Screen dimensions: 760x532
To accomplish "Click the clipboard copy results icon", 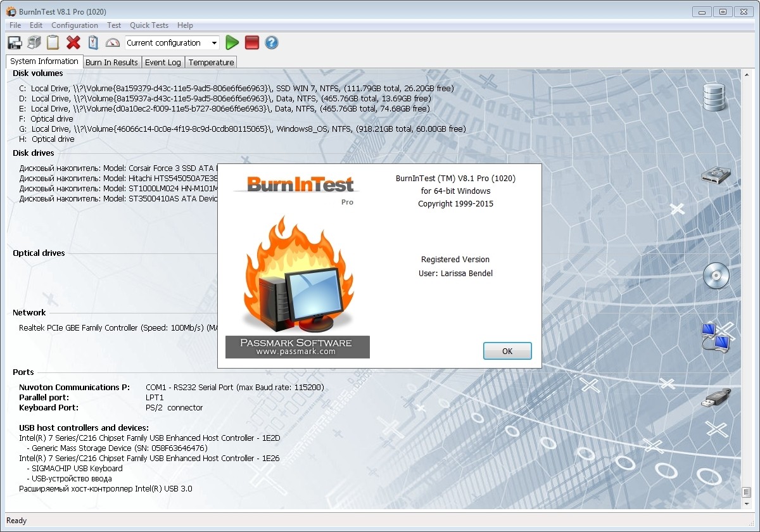I will (53, 42).
